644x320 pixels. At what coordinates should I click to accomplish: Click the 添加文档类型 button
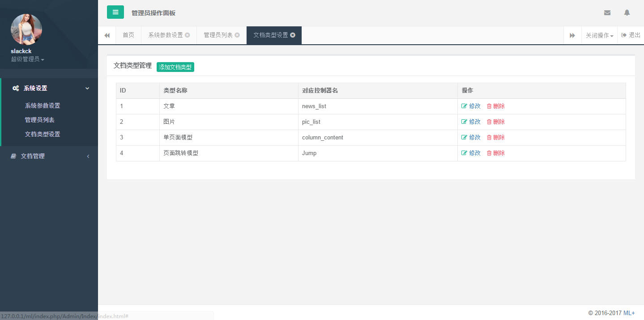click(175, 67)
